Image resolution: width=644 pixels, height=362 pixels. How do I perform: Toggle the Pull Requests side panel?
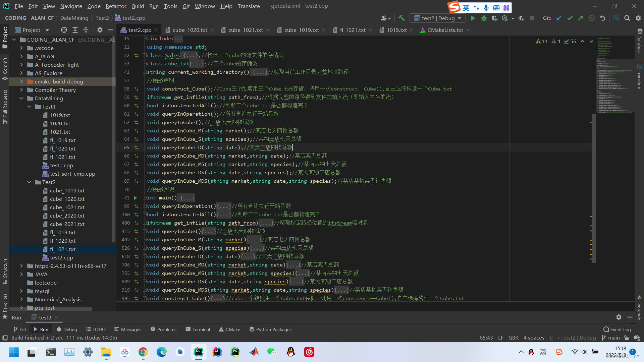tap(5, 107)
